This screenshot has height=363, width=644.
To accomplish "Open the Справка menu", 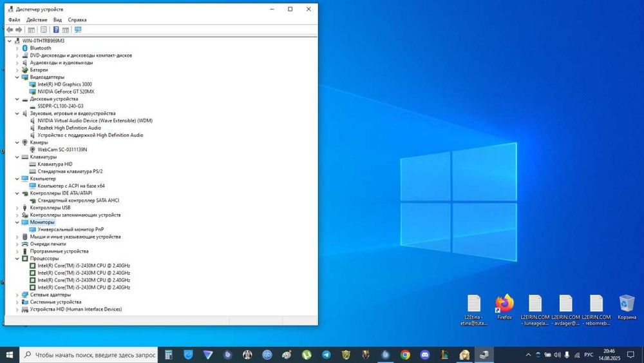I will (77, 20).
